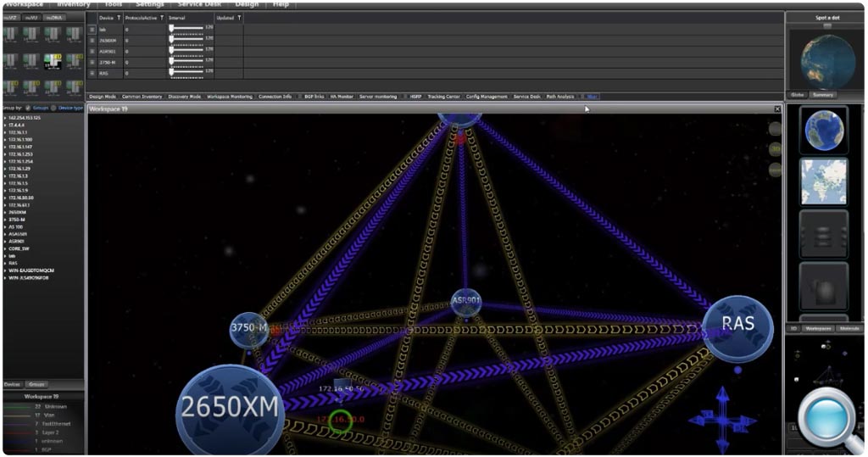Expand the 162.254.153.125 tree node

pos(6,118)
